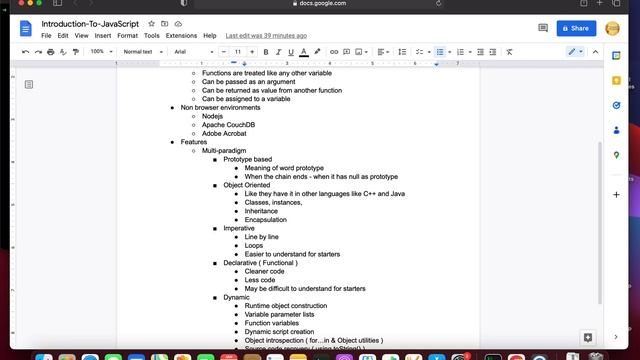This screenshot has height=360, width=640.
Task: Open Google Docs home logo
Action: point(26,29)
